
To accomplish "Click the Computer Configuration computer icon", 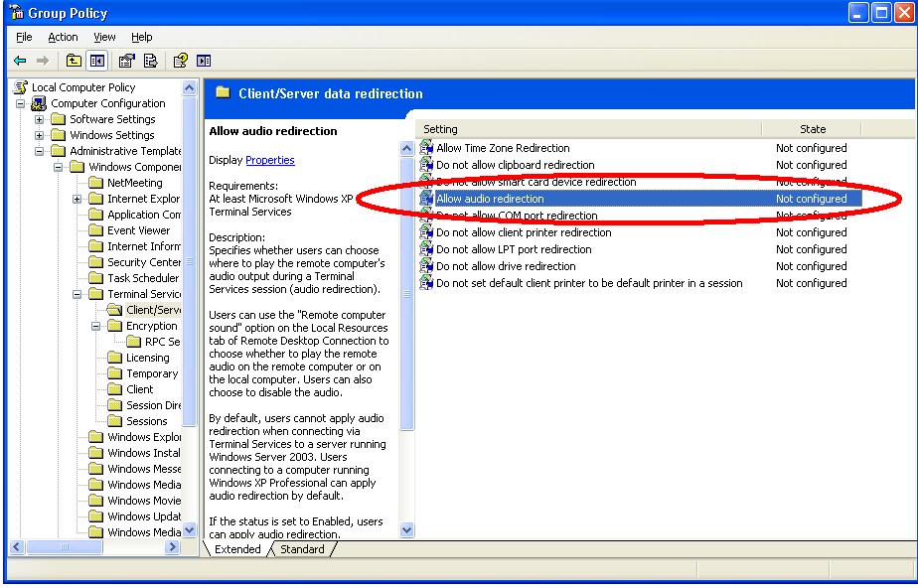I will point(39,103).
